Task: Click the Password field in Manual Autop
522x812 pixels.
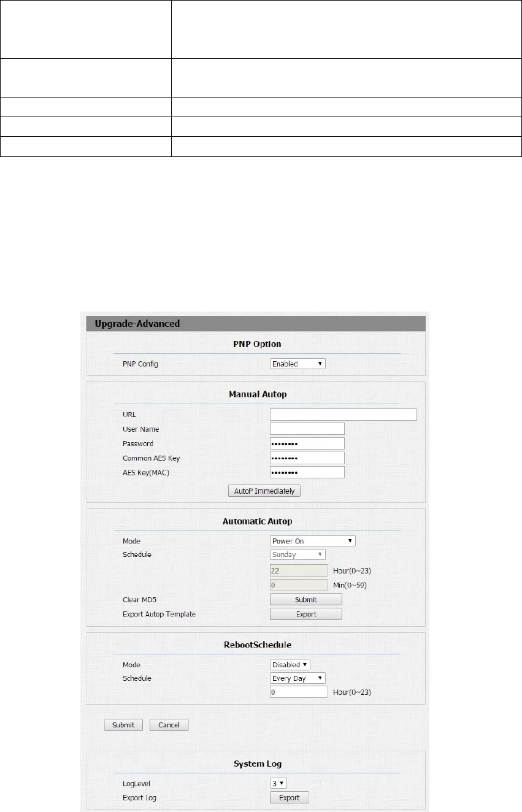Action: point(307,443)
